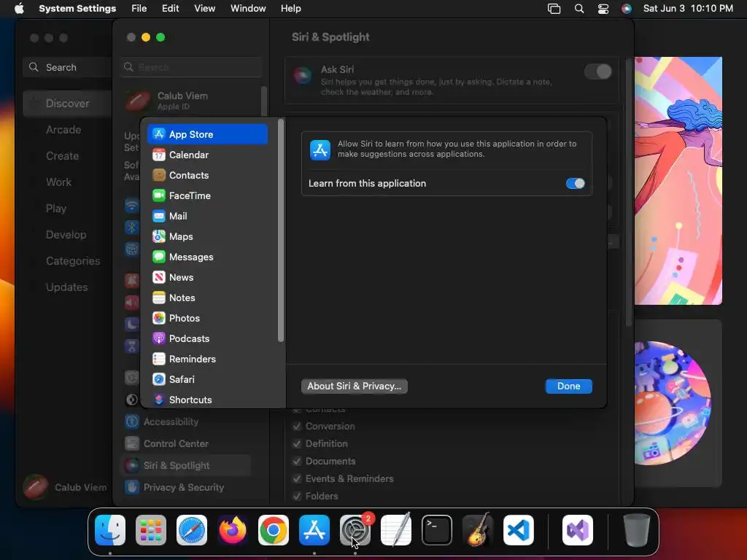The height and width of the screenshot is (560, 747).
Task: Select News in the app list
Action: click(x=207, y=277)
